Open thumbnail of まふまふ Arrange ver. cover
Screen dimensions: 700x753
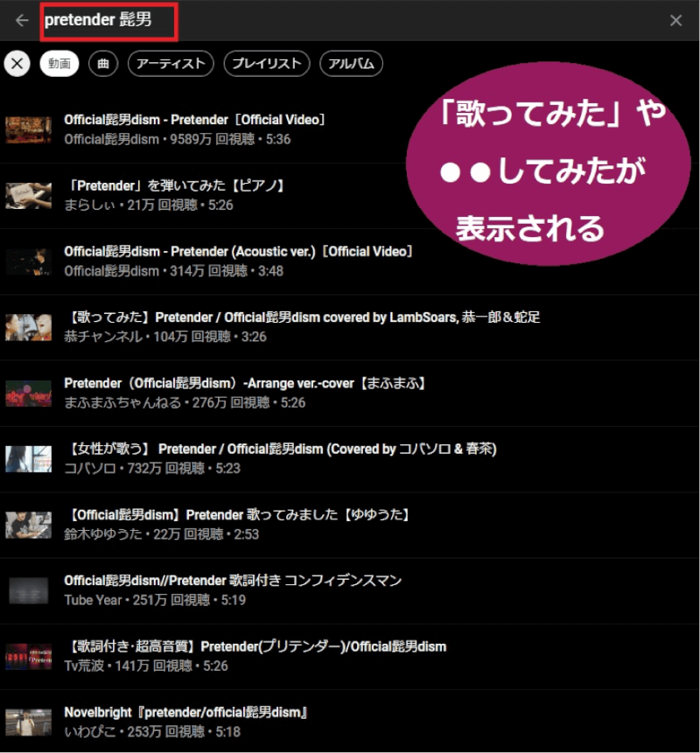click(x=28, y=393)
